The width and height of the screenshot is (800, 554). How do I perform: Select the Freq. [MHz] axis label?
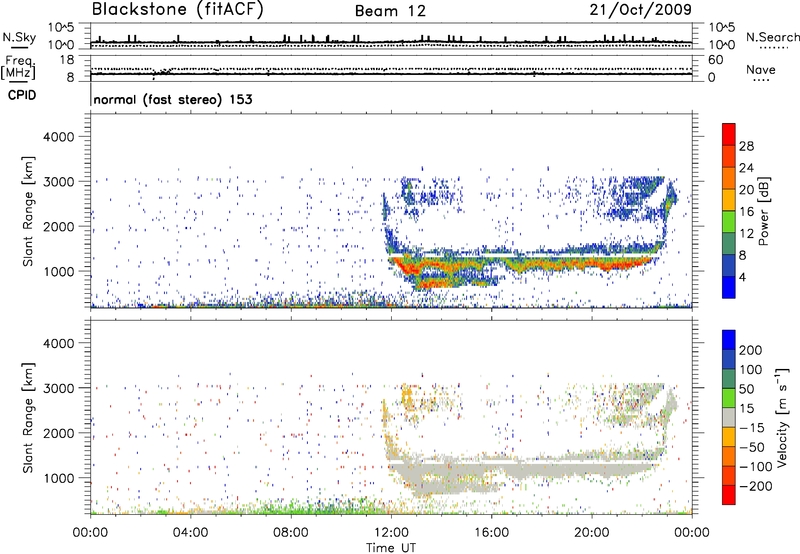(x=18, y=68)
